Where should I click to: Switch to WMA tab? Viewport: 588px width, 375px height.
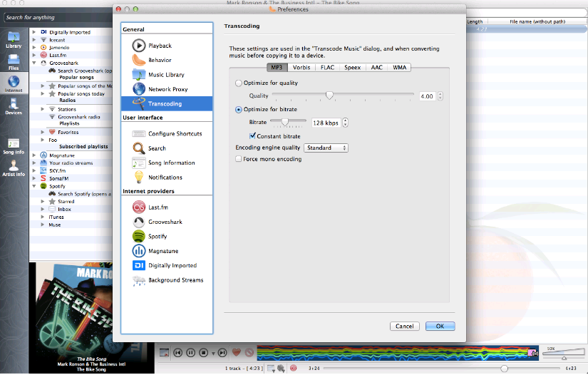399,68
